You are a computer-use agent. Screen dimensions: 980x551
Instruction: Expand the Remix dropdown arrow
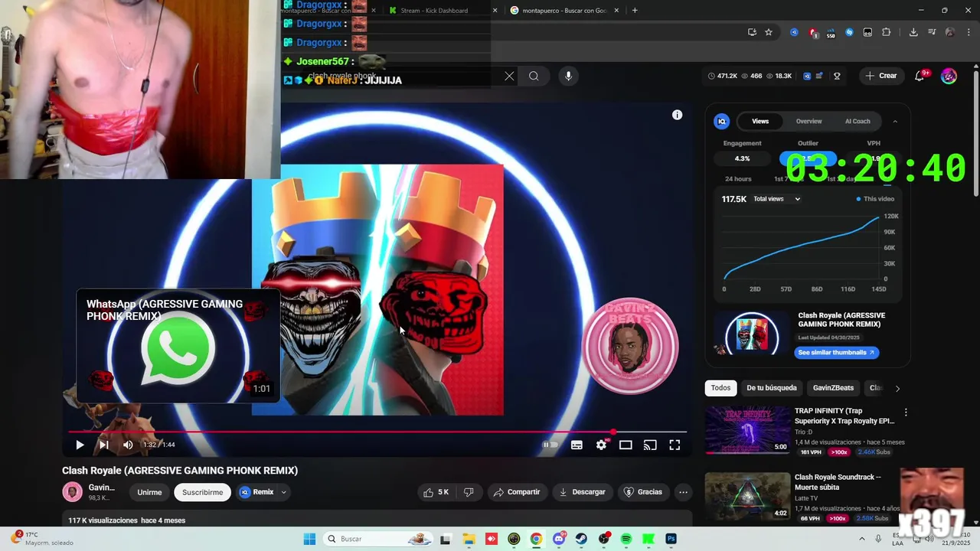point(283,492)
